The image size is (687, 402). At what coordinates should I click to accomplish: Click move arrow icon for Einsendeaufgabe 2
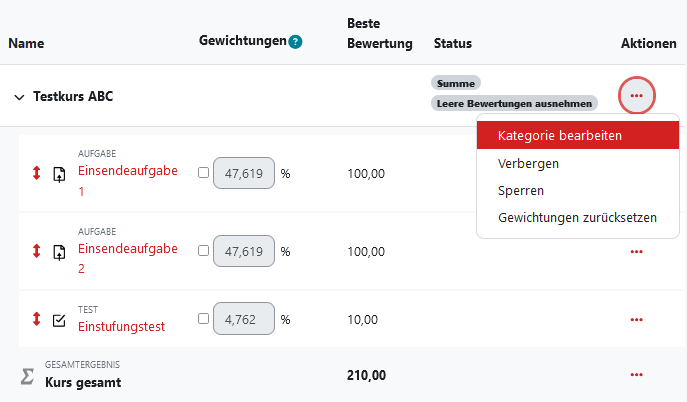point(36,251)
